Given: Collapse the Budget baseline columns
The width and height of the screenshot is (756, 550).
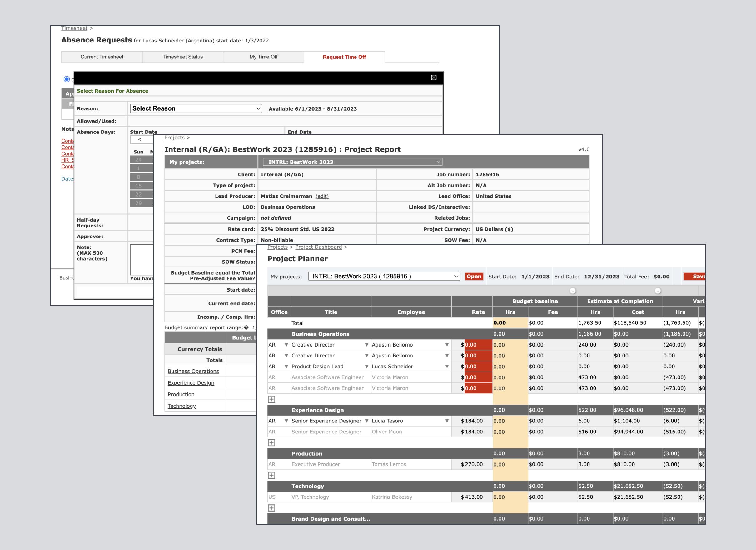Looking at the screenshot, I should tap(573, 291).
